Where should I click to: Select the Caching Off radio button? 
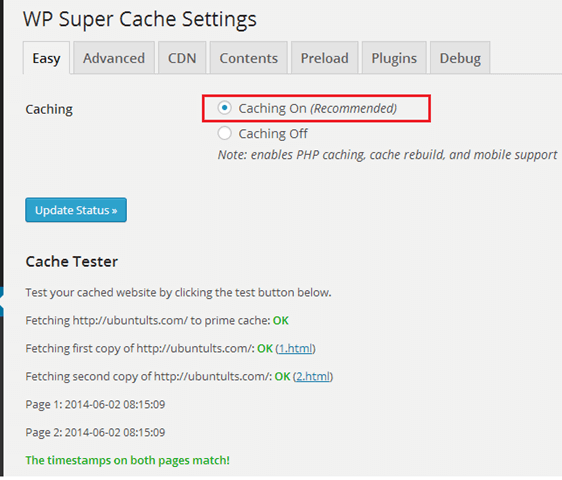point(224,133)
